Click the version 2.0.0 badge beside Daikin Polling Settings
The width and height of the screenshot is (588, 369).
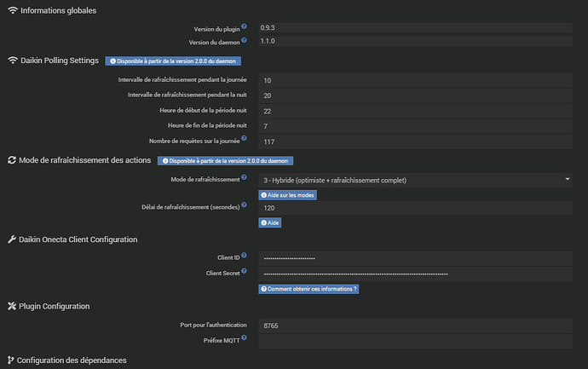174,61
